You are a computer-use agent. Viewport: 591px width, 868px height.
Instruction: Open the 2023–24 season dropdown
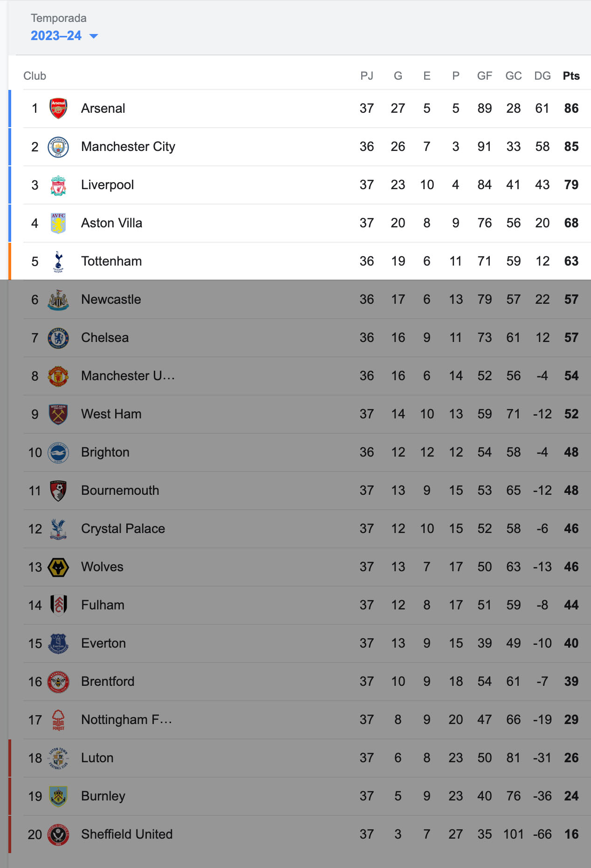tap(64, 36)
